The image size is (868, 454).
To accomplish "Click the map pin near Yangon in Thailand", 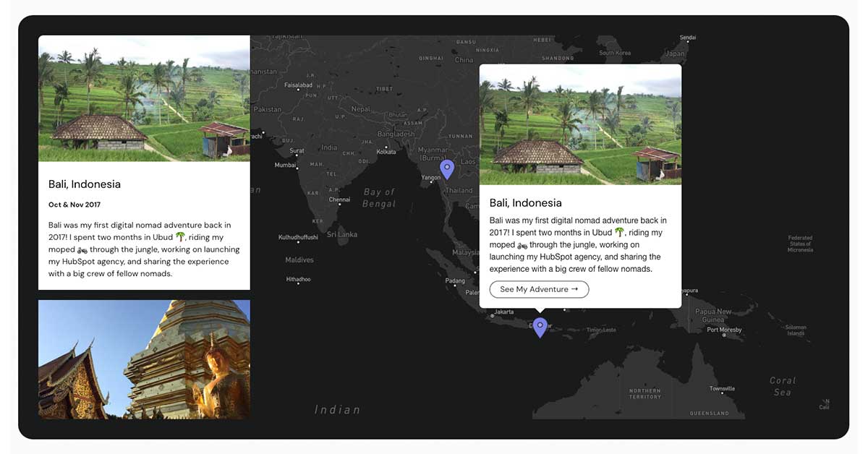I will 446,168.
